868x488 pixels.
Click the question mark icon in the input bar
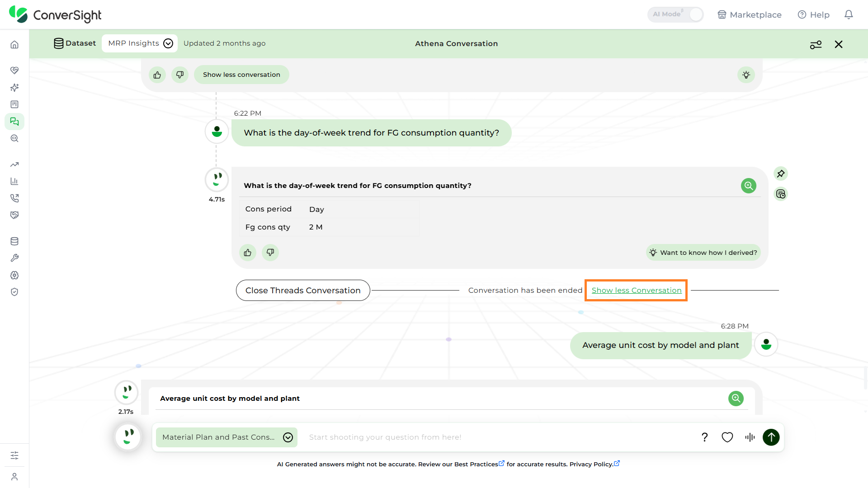(705, 437)
